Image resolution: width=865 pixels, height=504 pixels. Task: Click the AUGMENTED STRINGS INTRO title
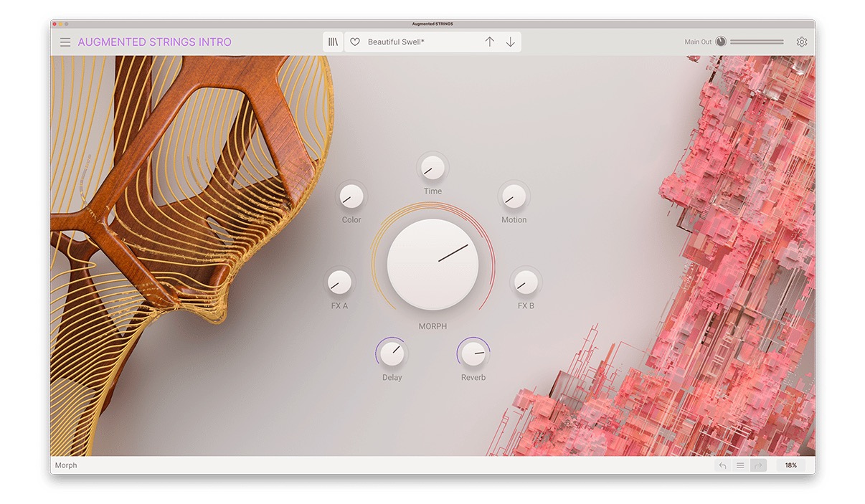155,42
